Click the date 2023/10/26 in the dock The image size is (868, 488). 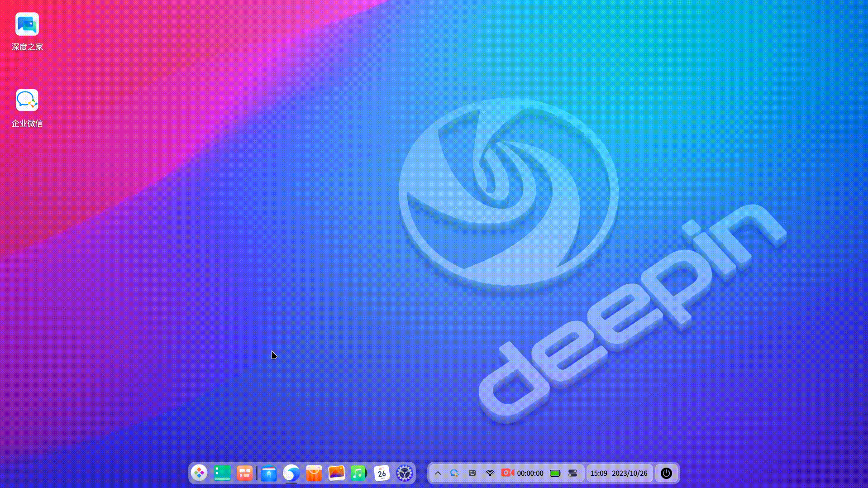click(x=630, y=473)
